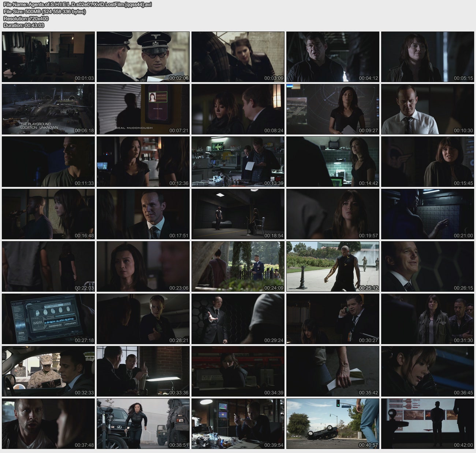Viewport: 476px width, 453px height.
Task: Click the lab scene thumbnail at 00:13:39
Action: coord(238,162)
